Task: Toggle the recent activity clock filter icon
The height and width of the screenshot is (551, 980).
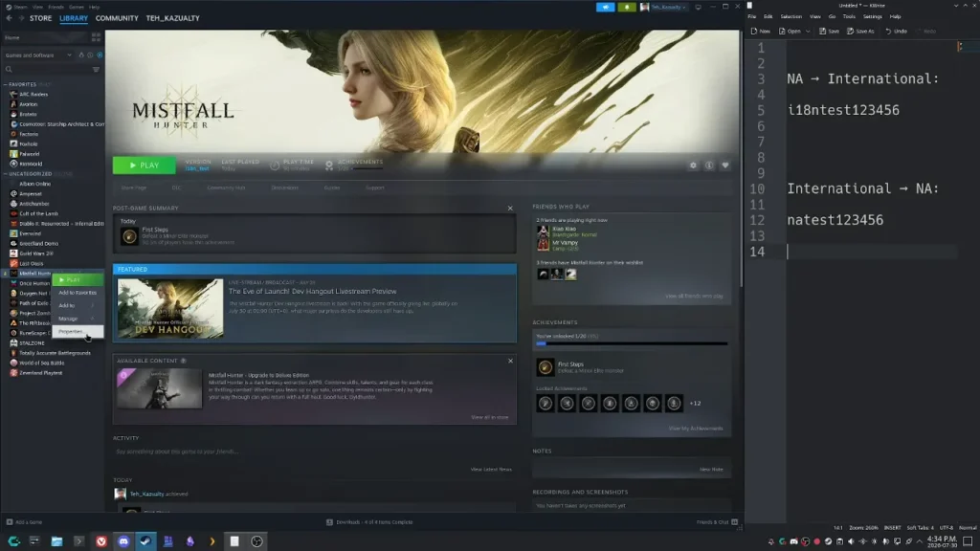Action: (90, 55)
